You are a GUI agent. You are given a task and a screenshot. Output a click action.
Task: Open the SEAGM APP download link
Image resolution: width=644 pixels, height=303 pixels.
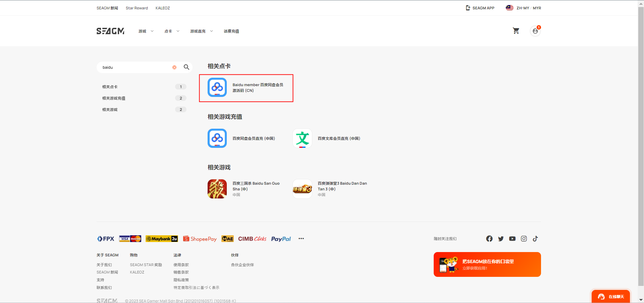[480, 8]
